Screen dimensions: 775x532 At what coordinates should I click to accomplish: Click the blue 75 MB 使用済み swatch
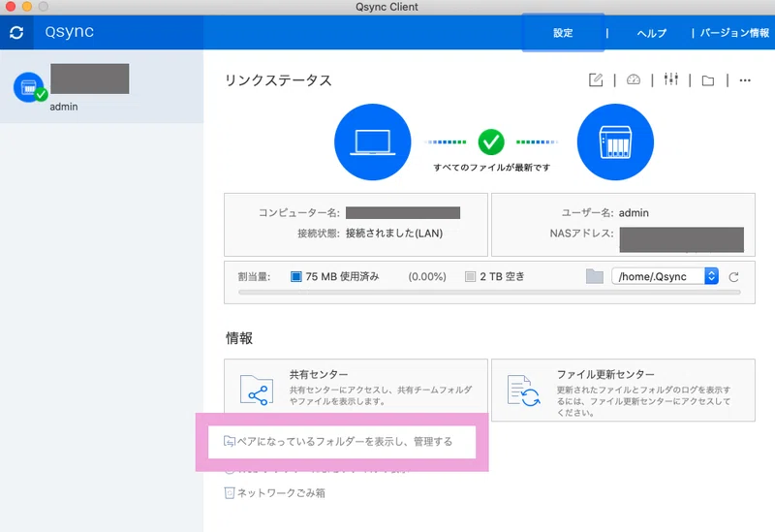pyautogui.click(x=295, y=276)
